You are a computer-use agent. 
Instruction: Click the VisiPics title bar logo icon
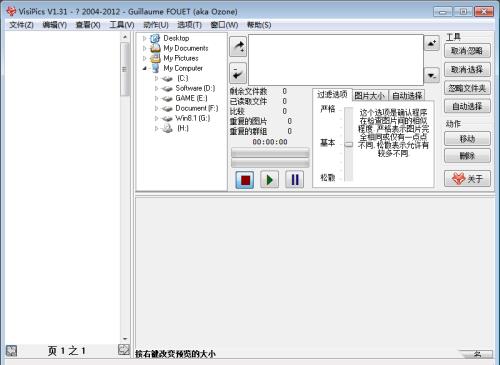(11, 11)
